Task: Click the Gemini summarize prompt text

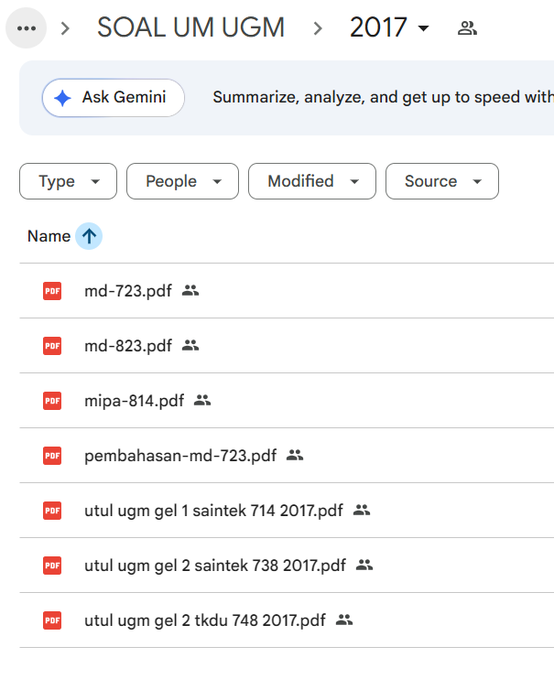Action: (x=383, y=97)
